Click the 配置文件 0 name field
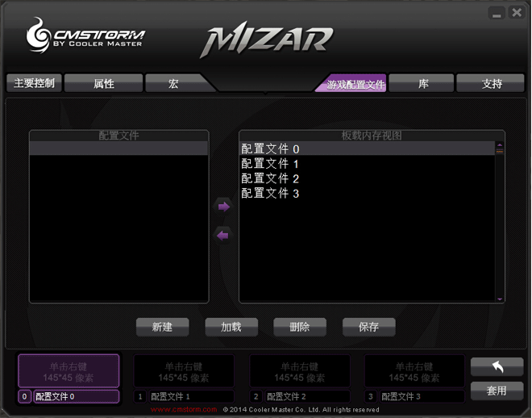This screenshot has height=418, width=532. tap(77, 396)
